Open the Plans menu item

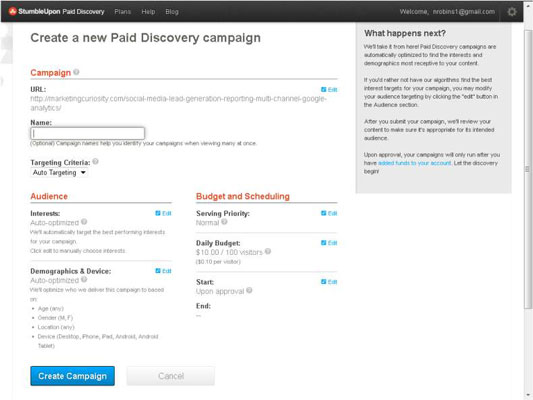coord(123,12)
